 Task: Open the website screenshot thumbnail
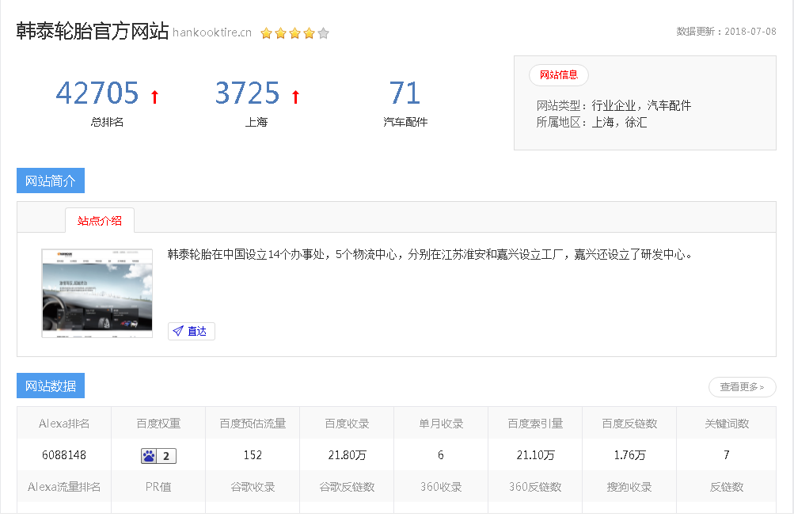[97, 293]
